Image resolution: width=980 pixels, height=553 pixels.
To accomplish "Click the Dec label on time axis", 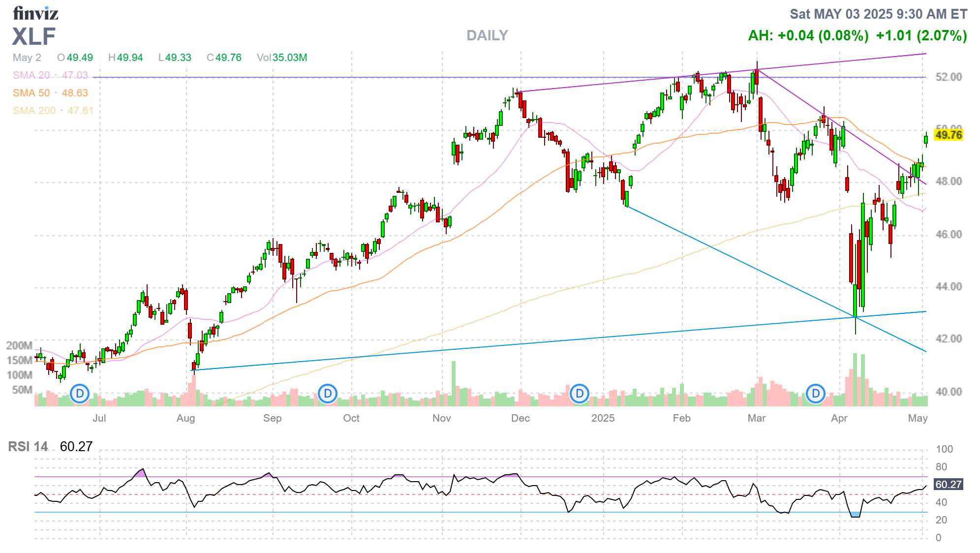I will pos(520,418).
